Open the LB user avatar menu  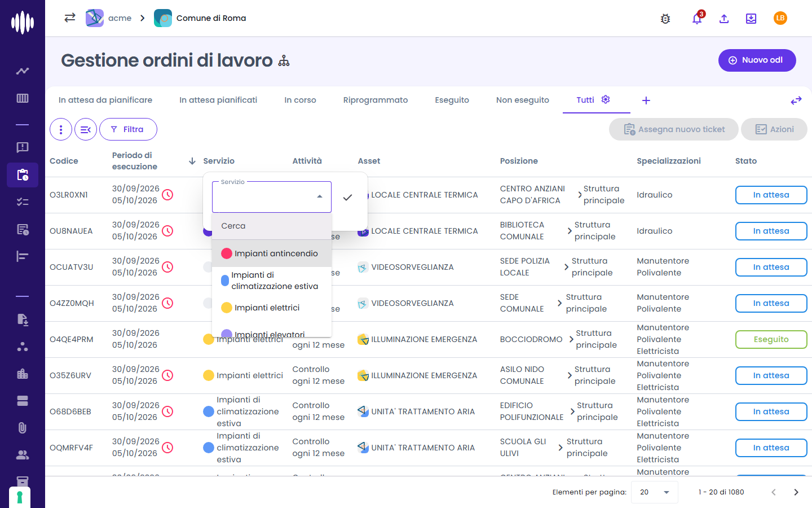point(780,18)
